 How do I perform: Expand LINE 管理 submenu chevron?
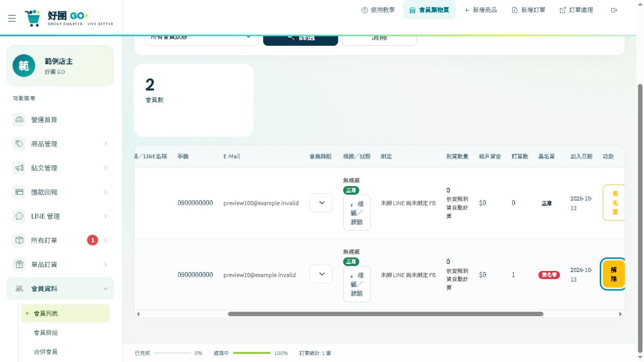click(105, 216)
